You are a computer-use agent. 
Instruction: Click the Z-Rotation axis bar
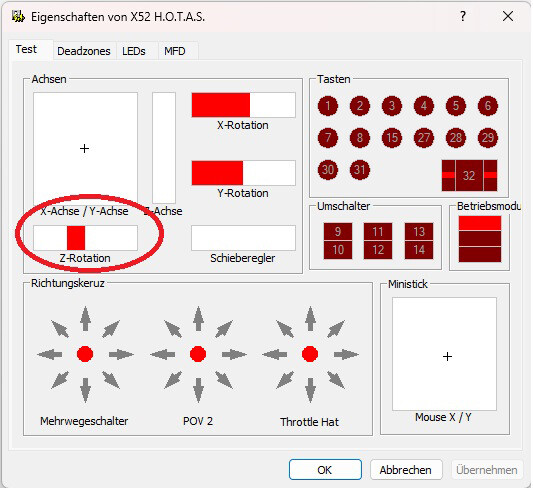coord(85,238)
